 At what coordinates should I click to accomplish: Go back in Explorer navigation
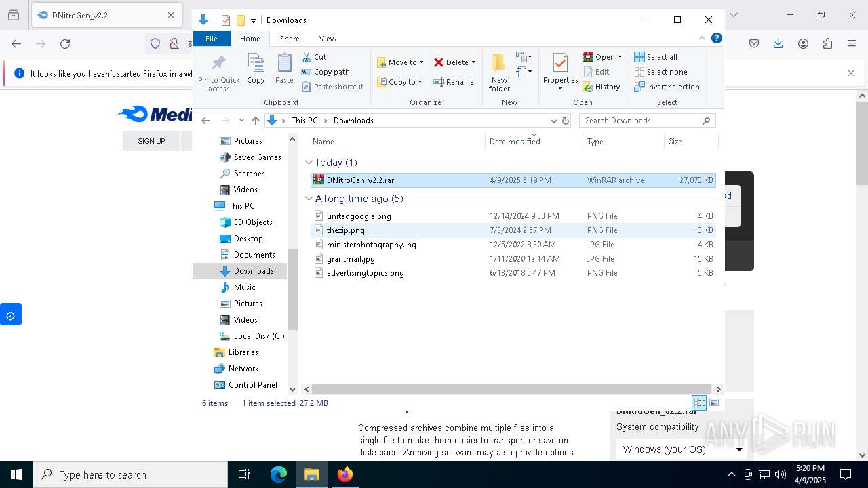click(x=206, y=121)
